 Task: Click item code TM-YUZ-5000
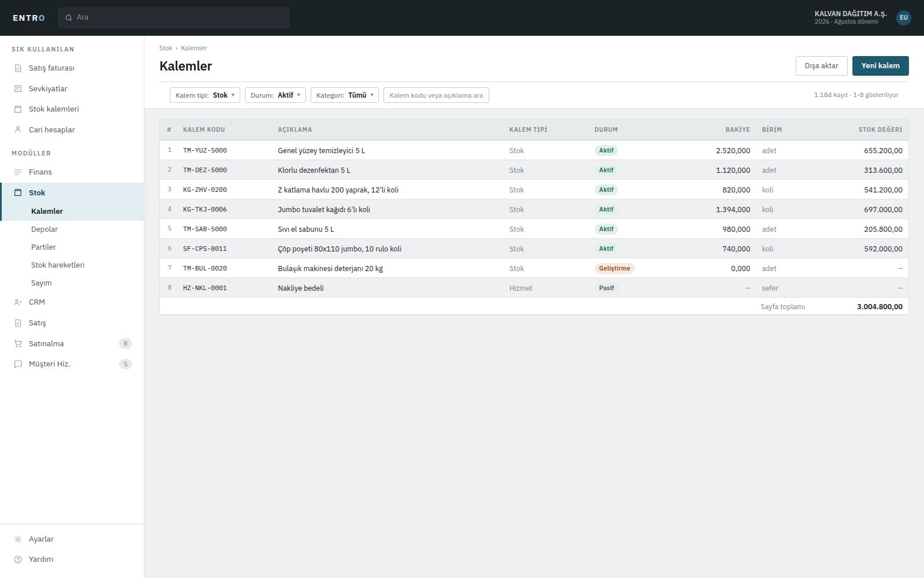(205, 150)
